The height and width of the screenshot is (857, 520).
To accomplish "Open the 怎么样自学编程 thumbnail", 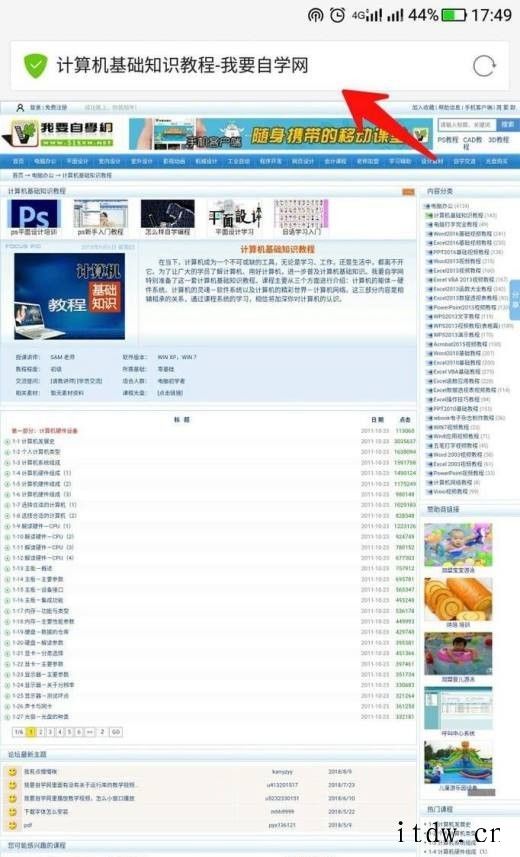I will point(167,214).
